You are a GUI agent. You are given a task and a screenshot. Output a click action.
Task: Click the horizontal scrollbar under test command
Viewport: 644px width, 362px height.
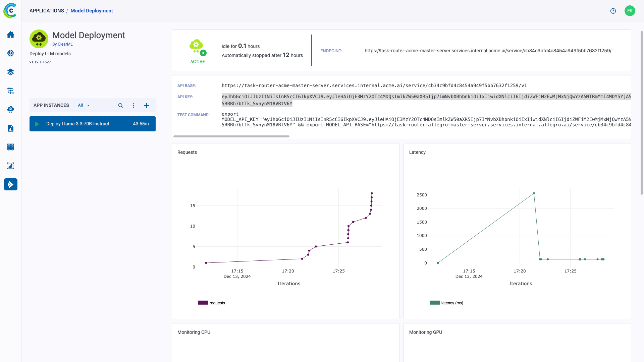tap(231, 136)
